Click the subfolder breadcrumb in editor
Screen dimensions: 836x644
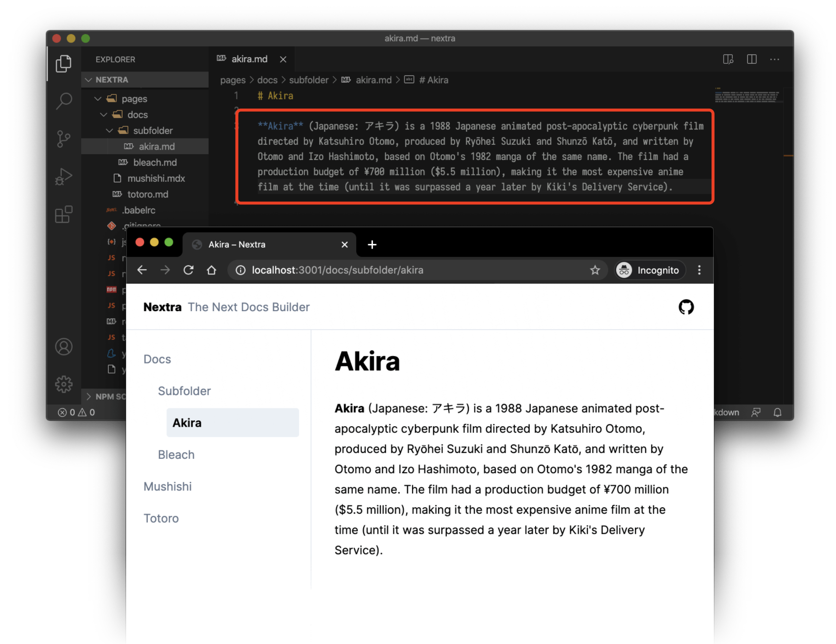pos(308,80)
